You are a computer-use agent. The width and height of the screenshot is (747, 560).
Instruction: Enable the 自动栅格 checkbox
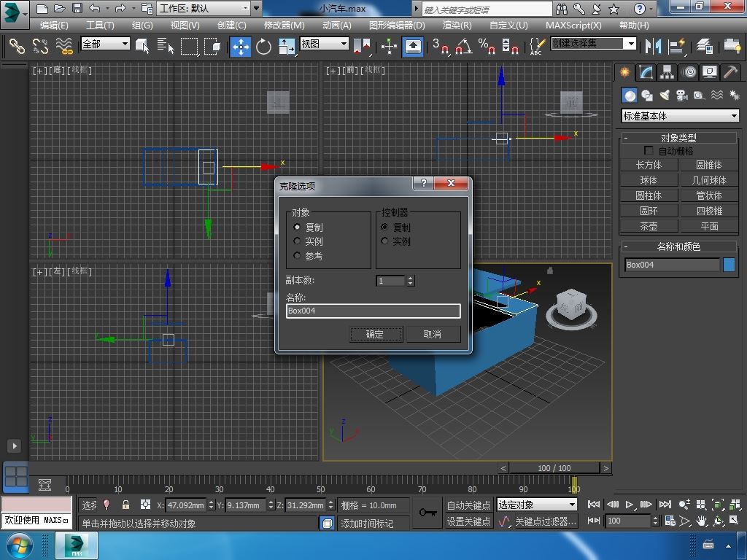click(649, 151)
